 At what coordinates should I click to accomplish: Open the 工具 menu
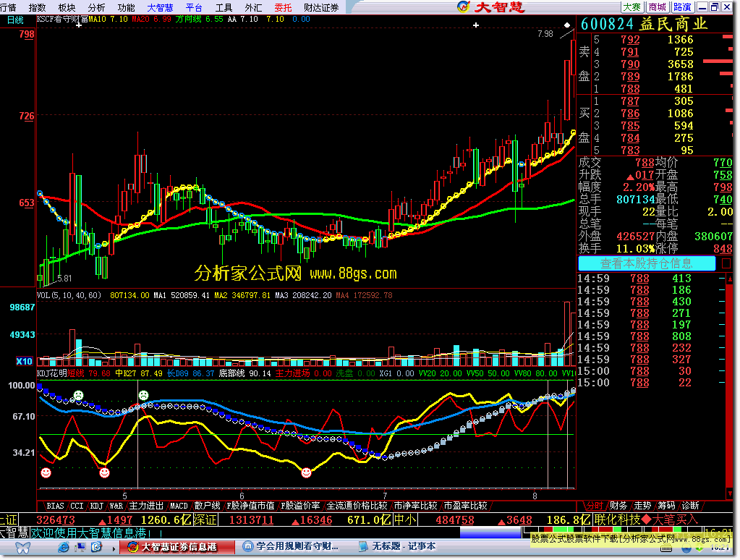[x=224, y=7]
